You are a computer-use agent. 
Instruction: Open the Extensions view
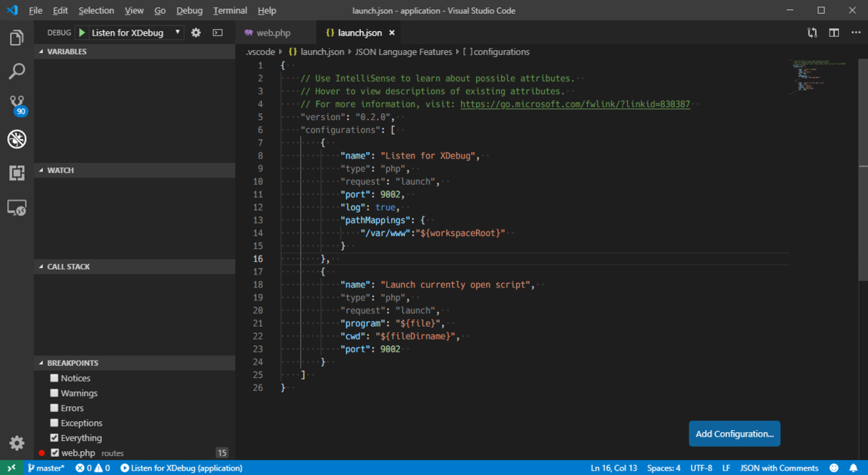(x=16, y=173)
